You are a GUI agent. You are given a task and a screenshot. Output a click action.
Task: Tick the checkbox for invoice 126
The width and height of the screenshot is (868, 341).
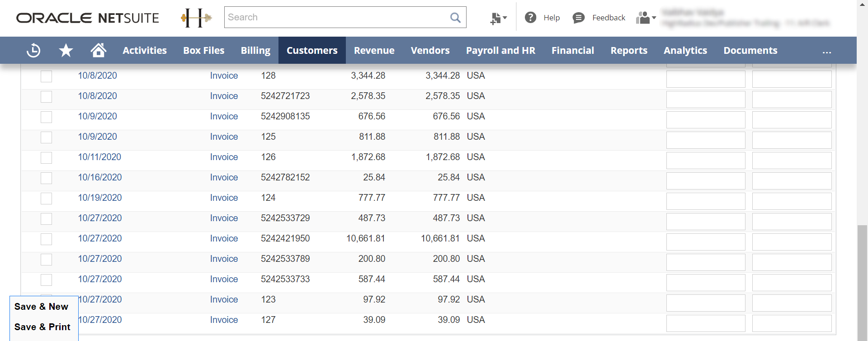(46, 157)
